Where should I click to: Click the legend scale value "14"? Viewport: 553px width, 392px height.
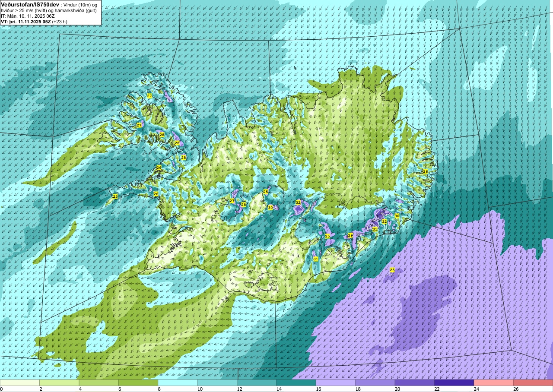[279, 389]
